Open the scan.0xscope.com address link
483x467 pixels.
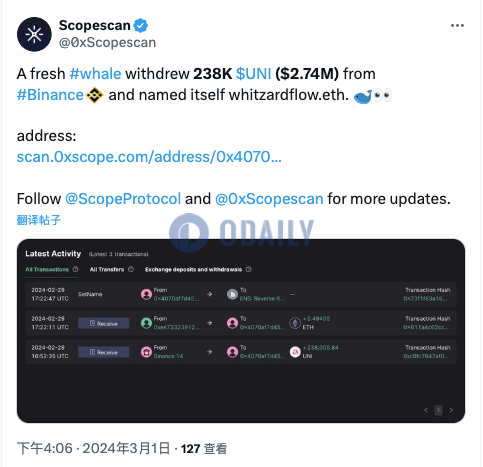click(149, 157)
